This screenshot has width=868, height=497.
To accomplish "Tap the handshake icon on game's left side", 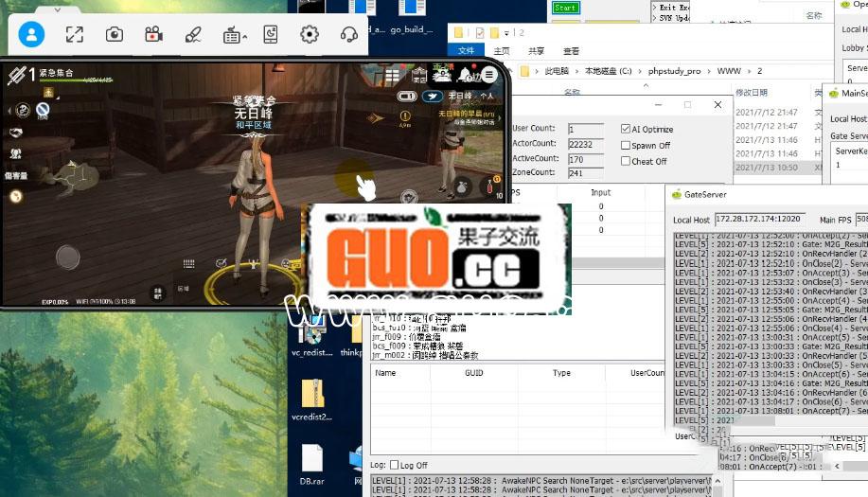I will [x=16, y=133].
